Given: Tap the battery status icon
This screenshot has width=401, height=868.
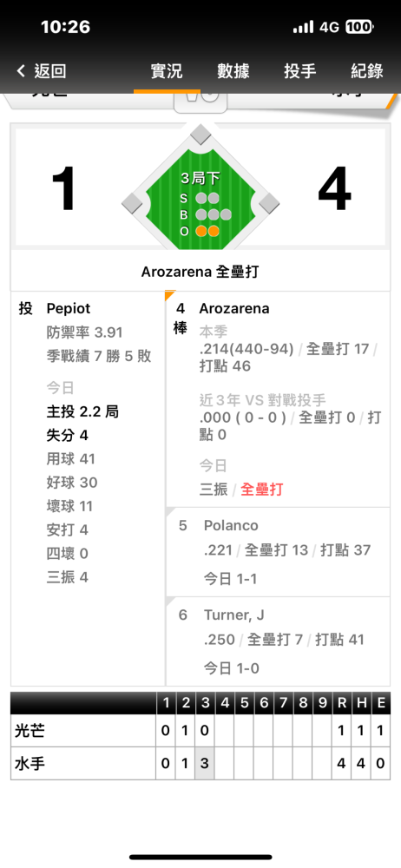Looking at the screenshot, I should tap(359, 27).
